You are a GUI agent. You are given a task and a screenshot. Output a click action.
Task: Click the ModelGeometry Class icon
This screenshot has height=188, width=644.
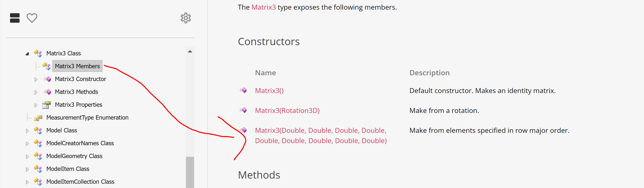(x=38, y=156)
